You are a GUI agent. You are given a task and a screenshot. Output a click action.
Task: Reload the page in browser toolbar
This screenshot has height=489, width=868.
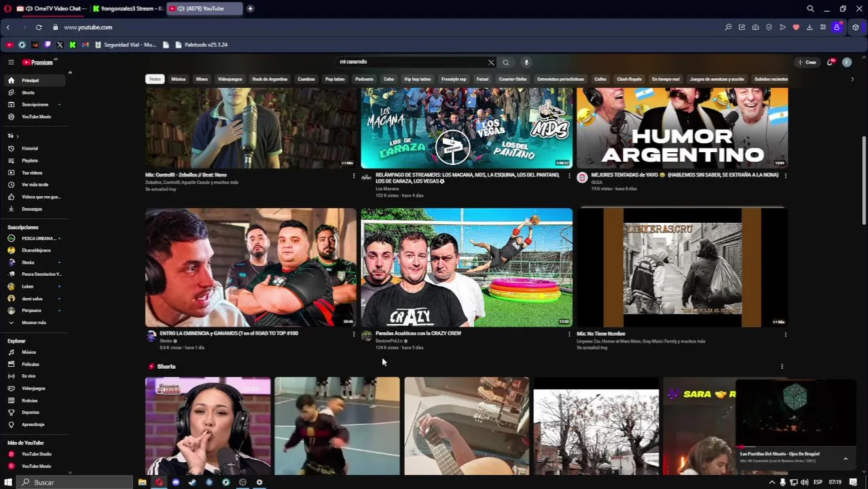pyautogui.click(x=39, y=27)
